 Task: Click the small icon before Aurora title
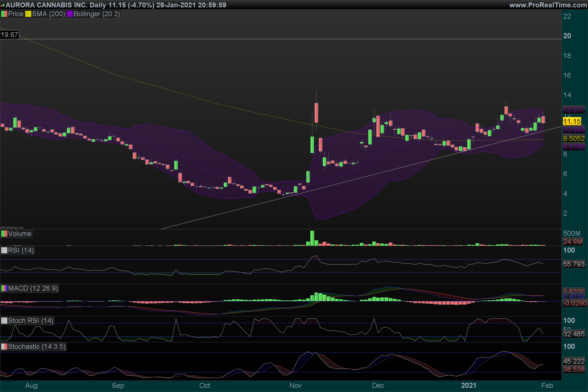click(x=2, y=5)
